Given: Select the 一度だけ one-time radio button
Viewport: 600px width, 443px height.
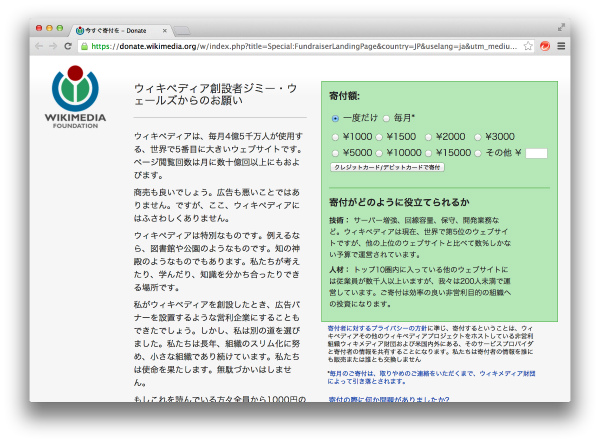Looking at the screenshot, I should coord(335,119).
